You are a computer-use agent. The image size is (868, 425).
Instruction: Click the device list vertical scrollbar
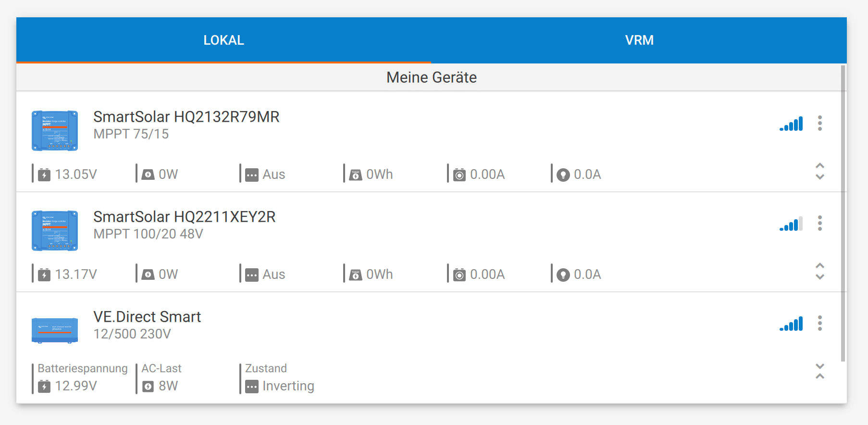tap(843, 213)
